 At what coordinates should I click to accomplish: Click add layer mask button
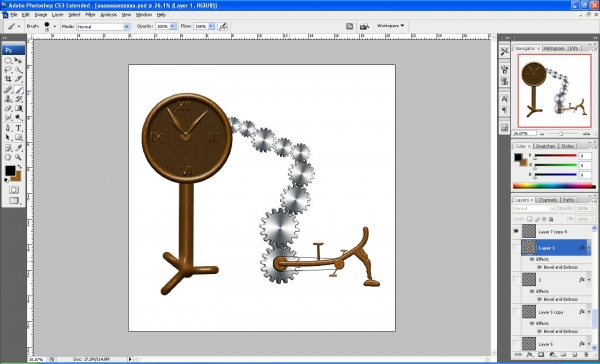pos(541,355)
